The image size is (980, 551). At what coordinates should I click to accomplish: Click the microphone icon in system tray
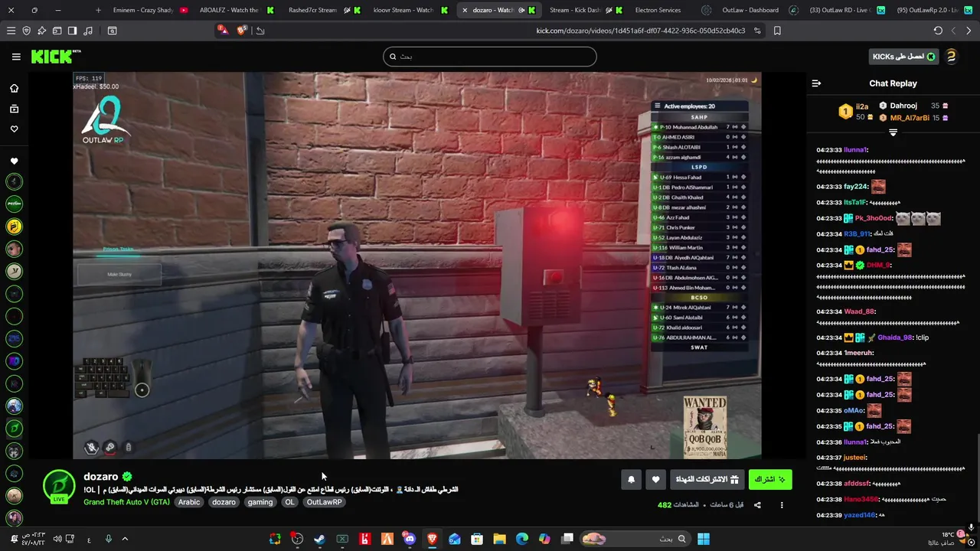point(108,539)
